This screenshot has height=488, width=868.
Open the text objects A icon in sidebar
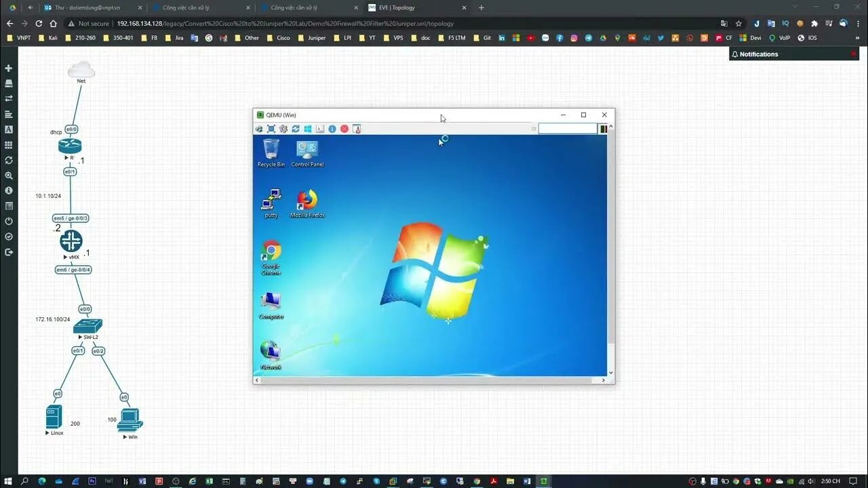[x=9, y=129]
